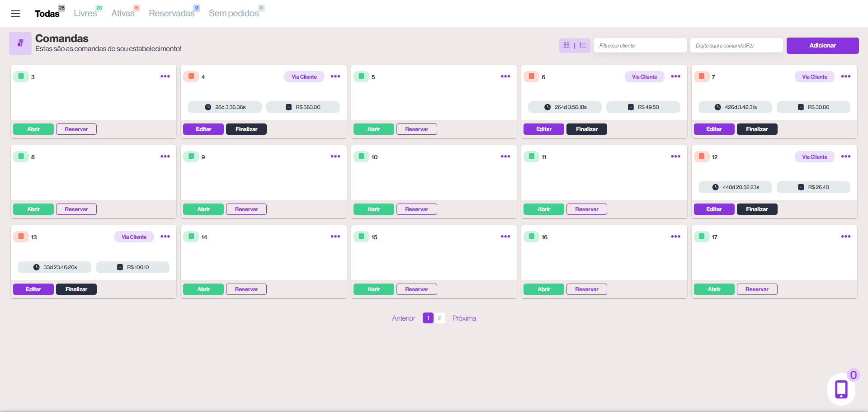The image size is (868, 412).
Task: Click Abrir on comanda 3
Action: [33, 129]
